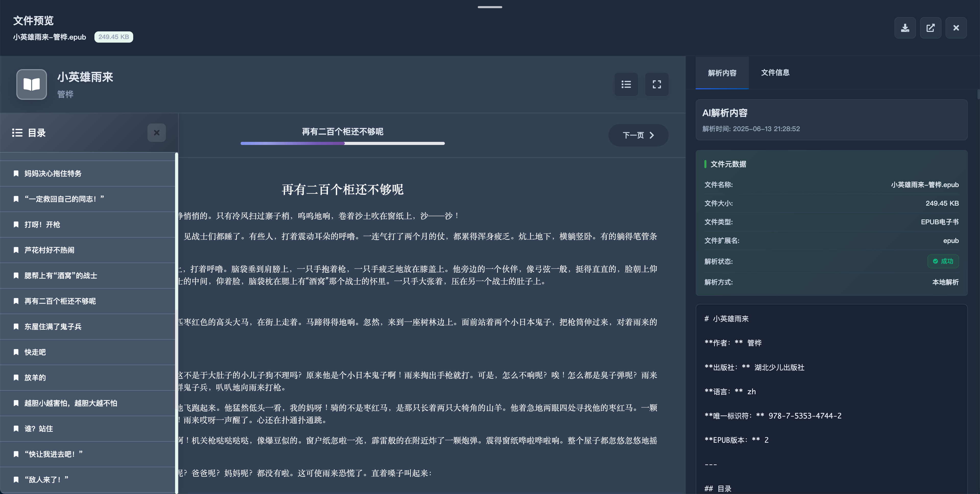Open chapter 芦花村好不热闹
The width and height of the screenshot is (980, 494).
point(88,250)
